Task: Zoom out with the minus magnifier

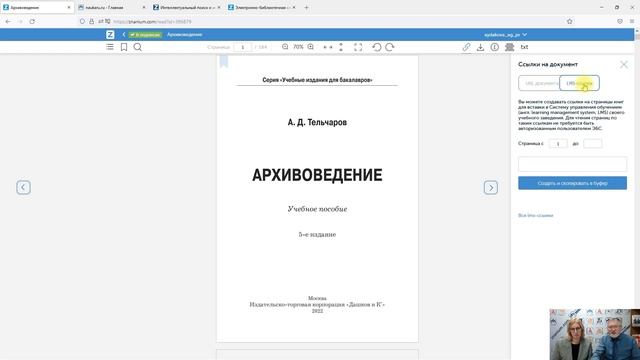Action: coord(285,47)
